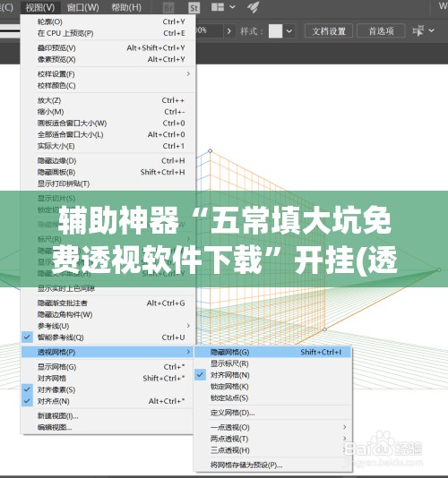Toggle 对齐网格(N) in perspective submenu
448x478 pixels.
point(272,375)
